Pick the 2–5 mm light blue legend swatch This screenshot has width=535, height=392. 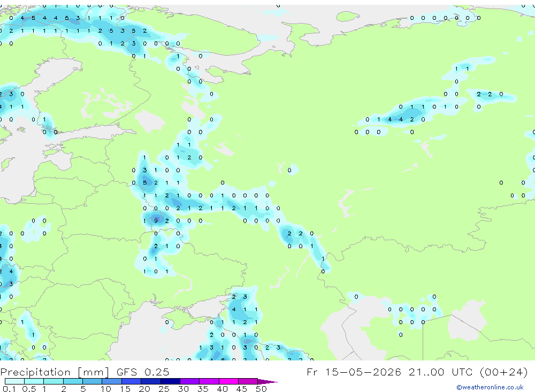pos(73,381)
